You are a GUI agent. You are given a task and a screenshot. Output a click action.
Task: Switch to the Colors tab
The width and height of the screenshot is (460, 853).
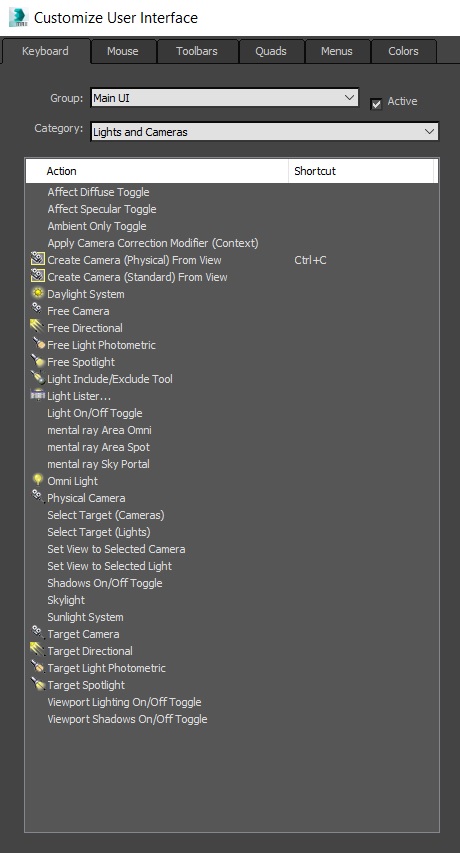click(403, 51)
